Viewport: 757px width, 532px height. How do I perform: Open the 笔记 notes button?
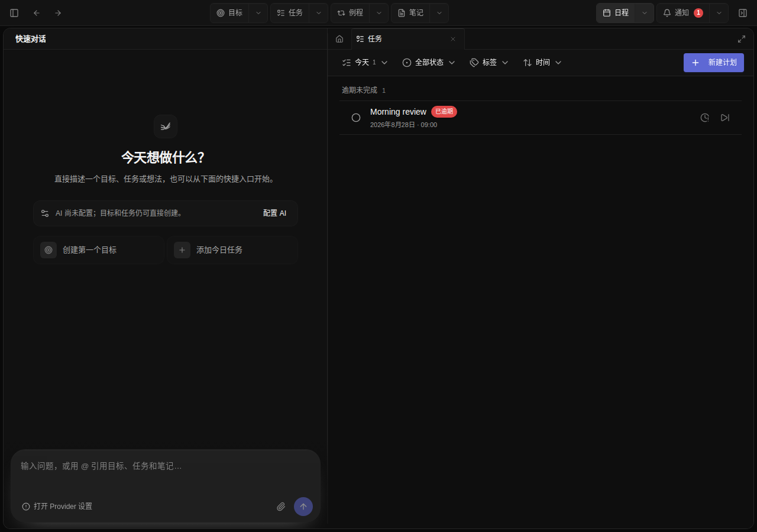(x=410, y=13)
